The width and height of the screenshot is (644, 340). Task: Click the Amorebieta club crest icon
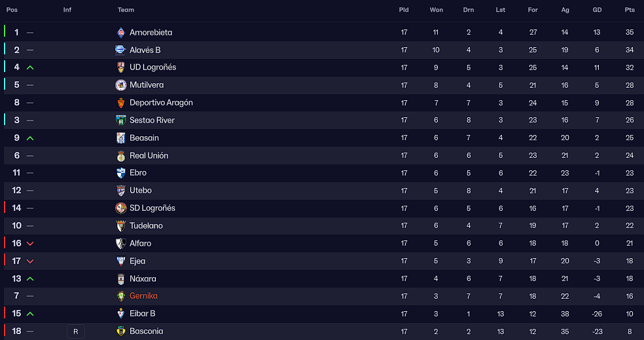point(120,32)
